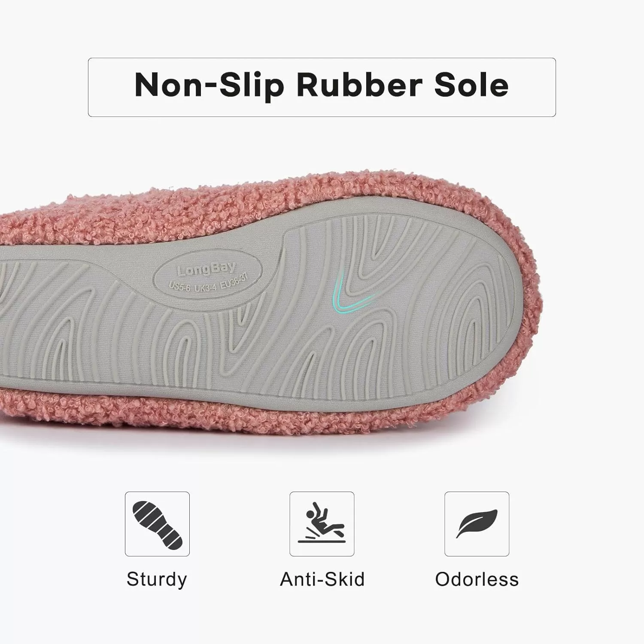Screen dimensions: 644x644
Task: Select the Anti-Skid slipping person icon
Action: click(x=322, y=524)
